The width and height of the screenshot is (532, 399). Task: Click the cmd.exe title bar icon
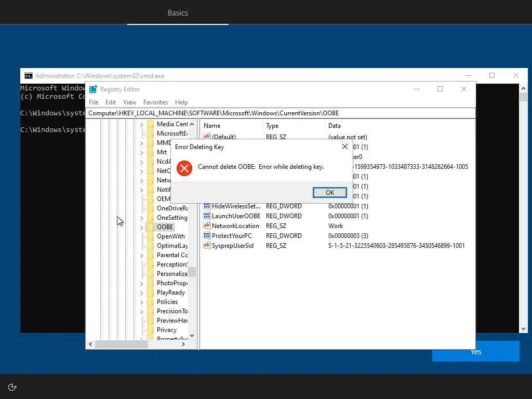[x=29, y=76]
